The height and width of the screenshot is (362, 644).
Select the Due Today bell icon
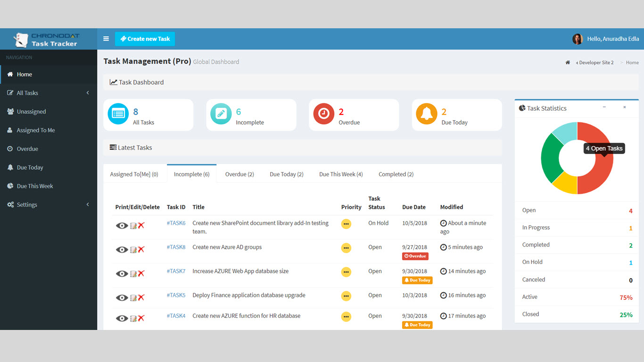pyautogui.click(x=426, y=114)
